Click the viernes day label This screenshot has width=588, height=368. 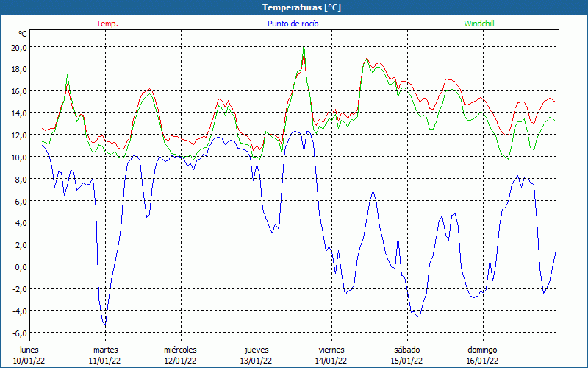331,350
